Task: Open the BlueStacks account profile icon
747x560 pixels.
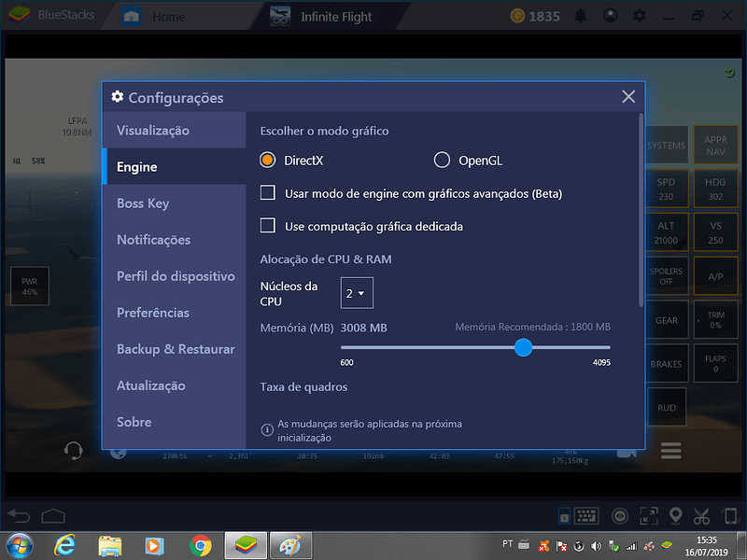Action: [x=611, y=16]
